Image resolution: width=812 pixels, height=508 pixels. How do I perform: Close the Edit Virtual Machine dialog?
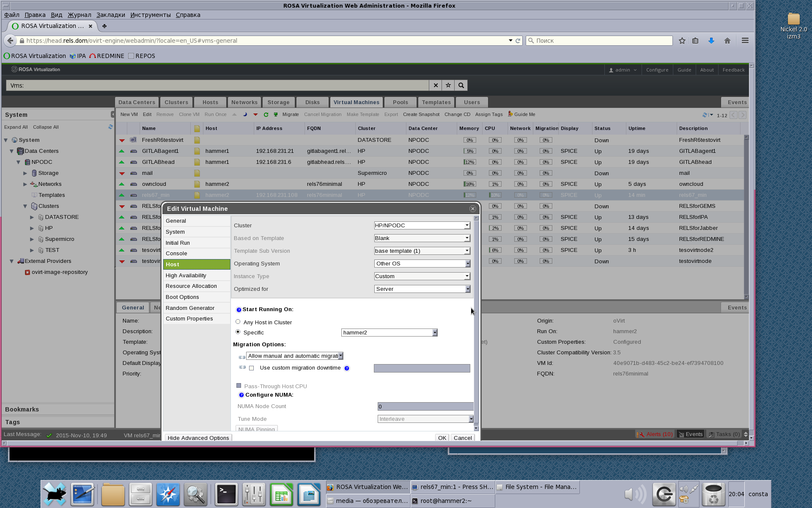click(x=473, y=209)
